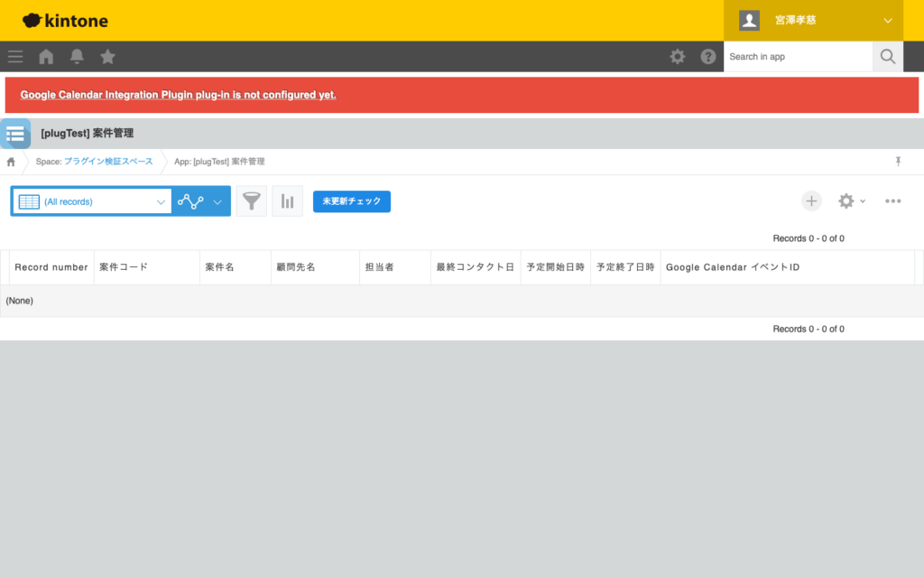
Task: Open help with the question mark icon
Action: point(708,56)
